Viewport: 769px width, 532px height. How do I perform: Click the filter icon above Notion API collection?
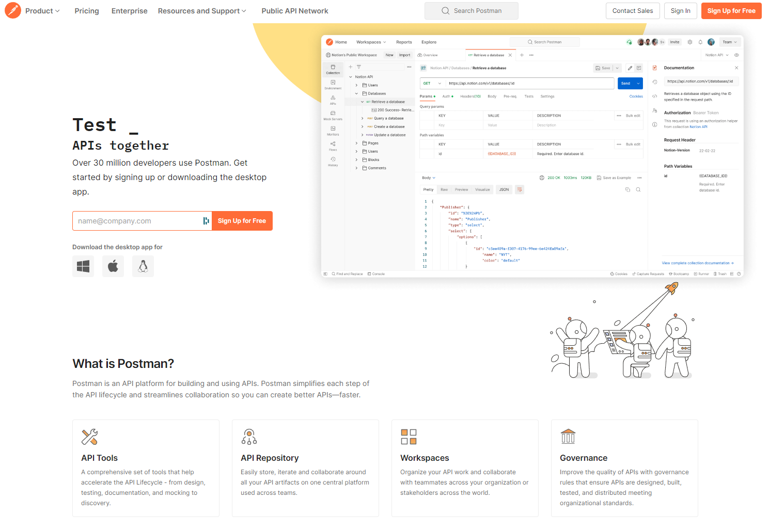point(358,67)
